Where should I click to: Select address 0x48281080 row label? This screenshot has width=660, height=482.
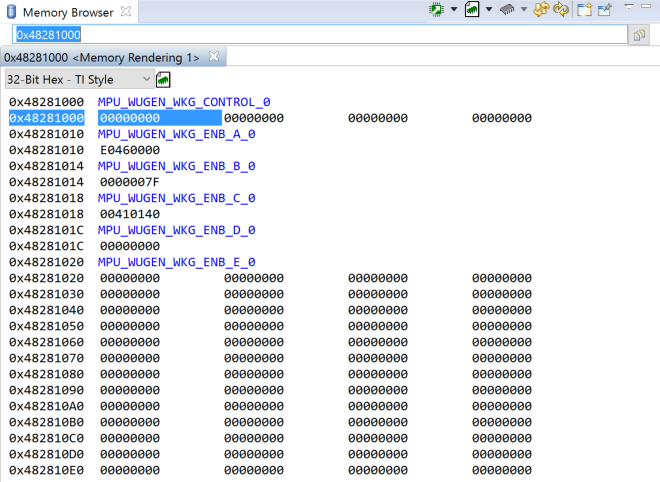tap(46, 374)
